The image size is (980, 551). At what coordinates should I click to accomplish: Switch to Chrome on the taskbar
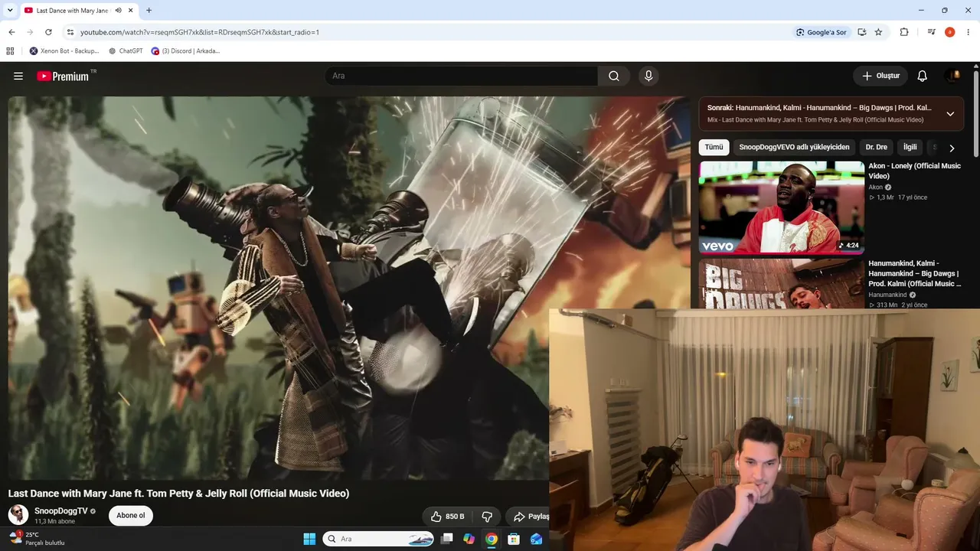[492, 539]
